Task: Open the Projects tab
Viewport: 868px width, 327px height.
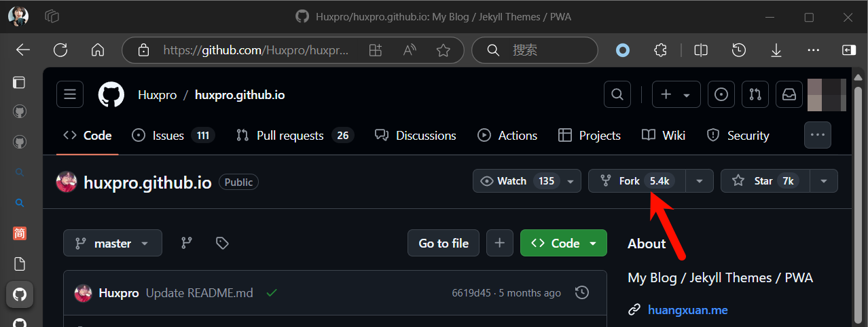Action: pos(590,136)
